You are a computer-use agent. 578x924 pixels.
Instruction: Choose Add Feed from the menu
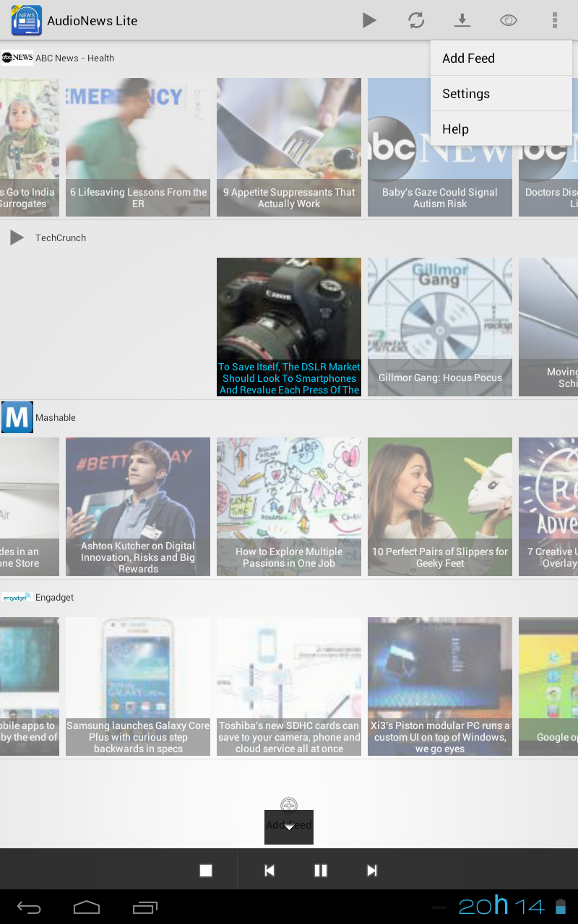[x=501, y=58]
